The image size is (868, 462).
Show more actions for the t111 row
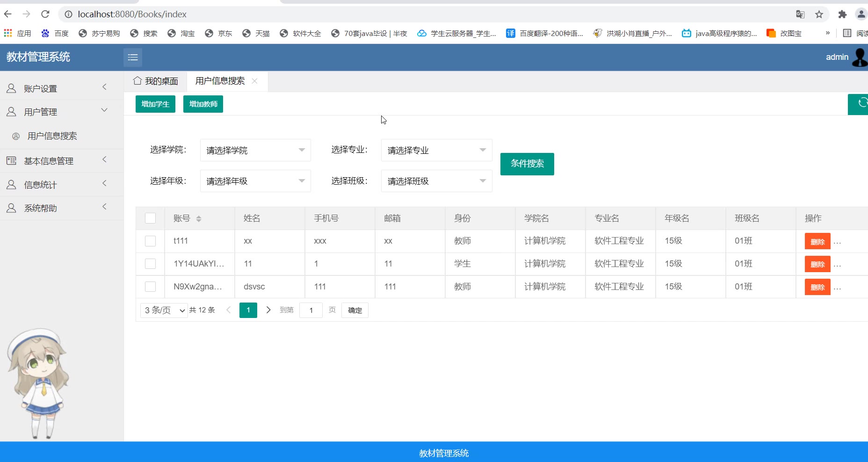click(x=837, y=242)
